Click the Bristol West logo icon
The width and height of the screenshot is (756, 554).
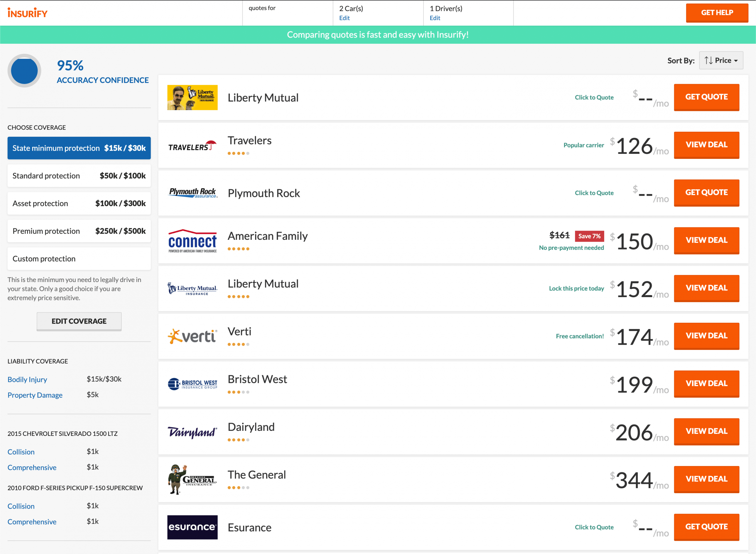193,384
